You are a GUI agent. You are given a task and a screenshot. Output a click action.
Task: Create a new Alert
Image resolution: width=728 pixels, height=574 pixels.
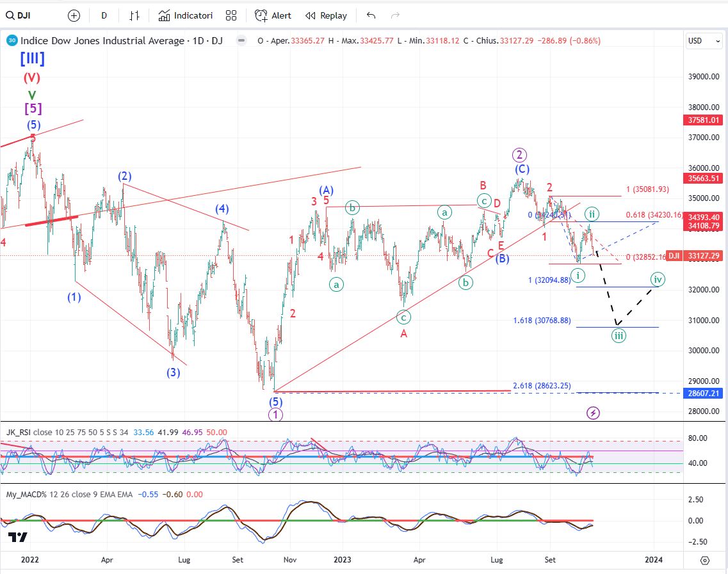coord(273,16)
